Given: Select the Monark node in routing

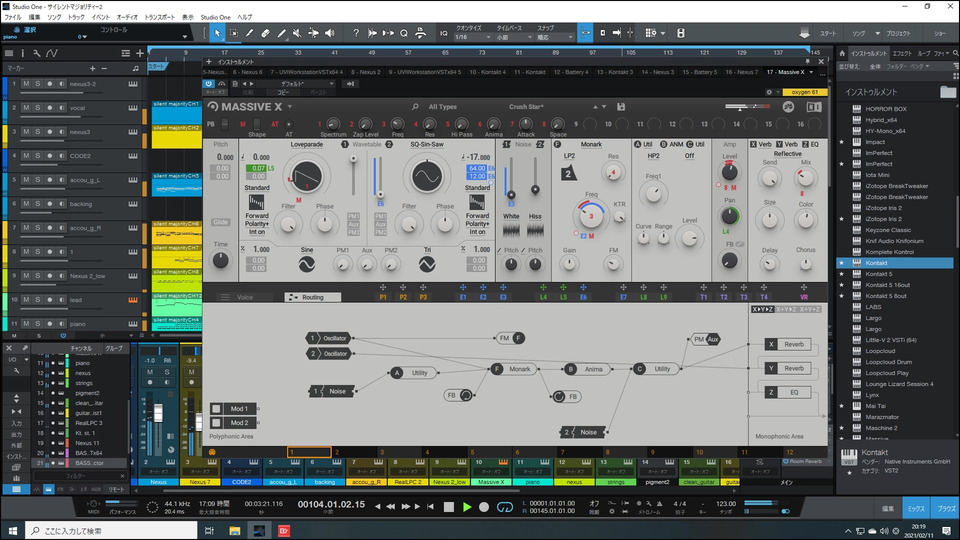Looking at the screenshot, I should click(514, 369).
